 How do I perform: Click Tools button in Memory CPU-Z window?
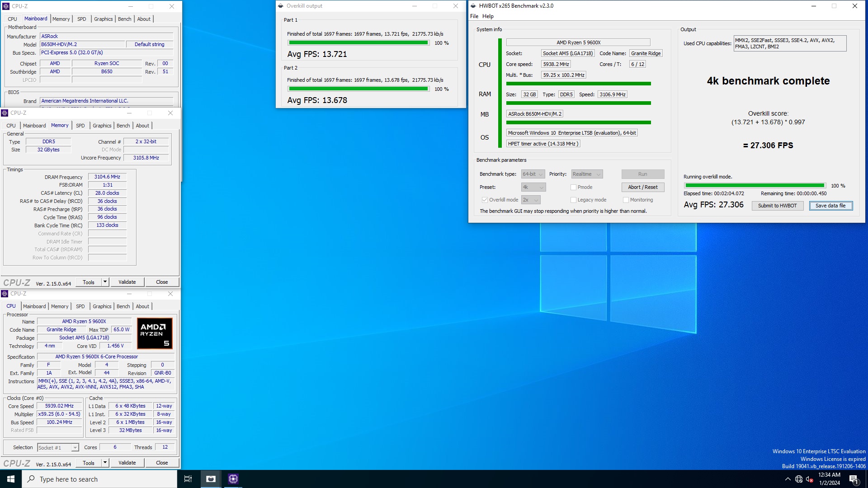[89, 282]
